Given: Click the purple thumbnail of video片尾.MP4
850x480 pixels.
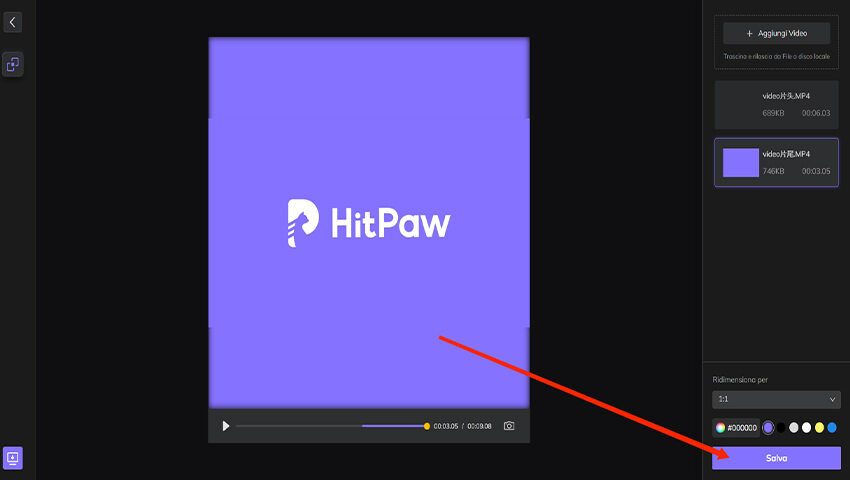Looking at the screenshot, I should [740, 163].
